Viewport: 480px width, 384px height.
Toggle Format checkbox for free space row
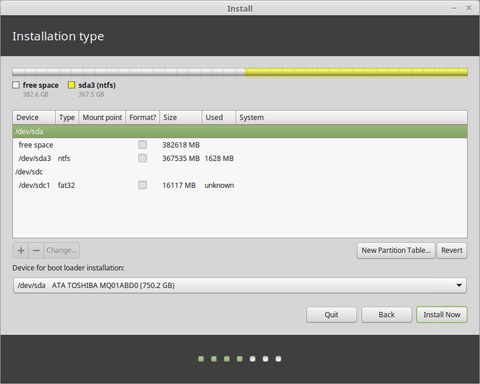(142, 145)
